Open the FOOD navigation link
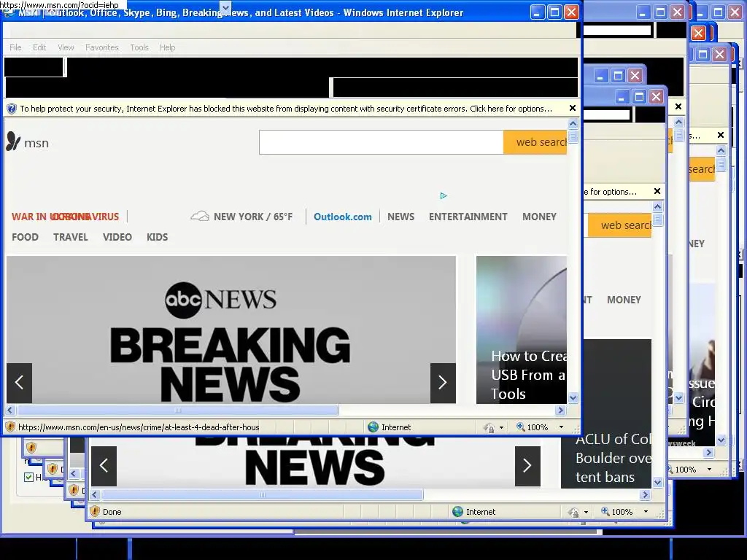The width and height of the screenshot is (747, 560). pos(25,237)
